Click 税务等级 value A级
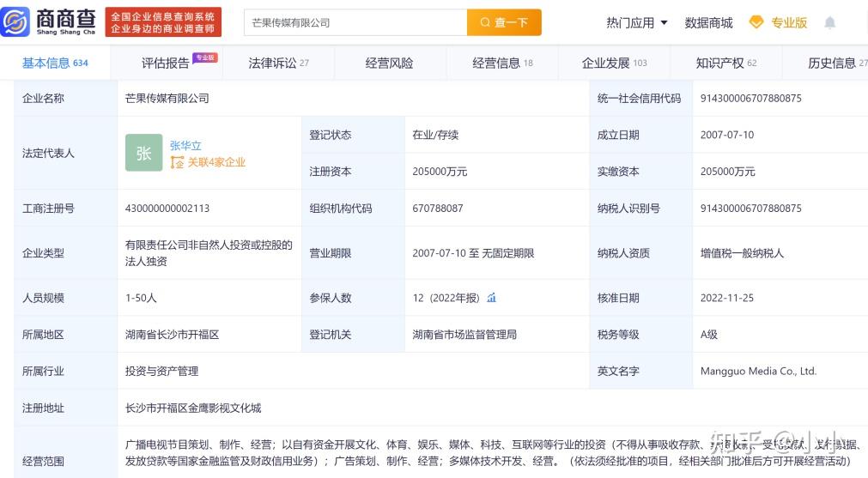 coord(708,334)
